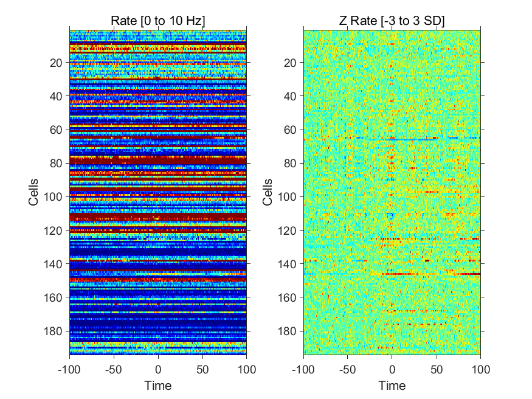Click the dark red band near cell 112
The image size is (532, 399).
click(157, 217)
